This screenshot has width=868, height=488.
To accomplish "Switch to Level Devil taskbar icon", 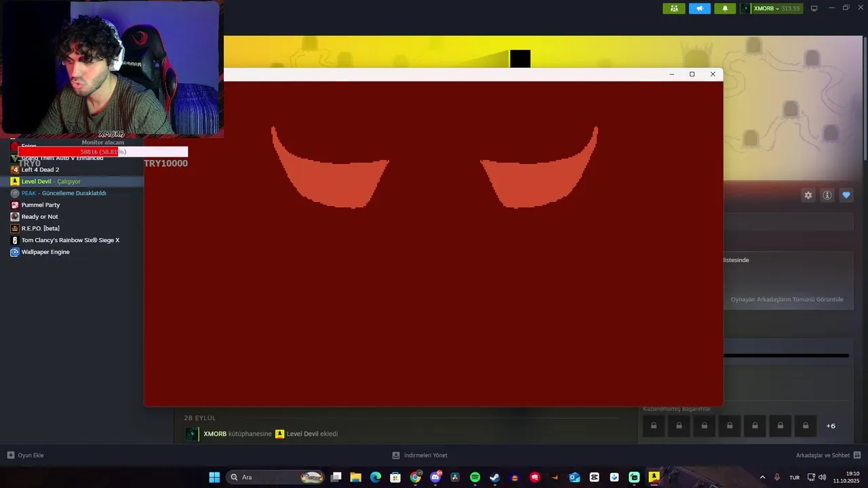I will pos(654,477).
